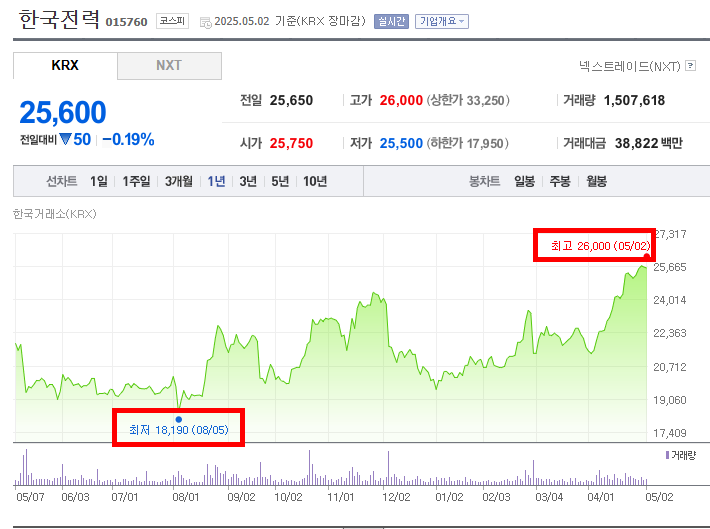Click the blue low-point marker on chart

tap(179, 419)
